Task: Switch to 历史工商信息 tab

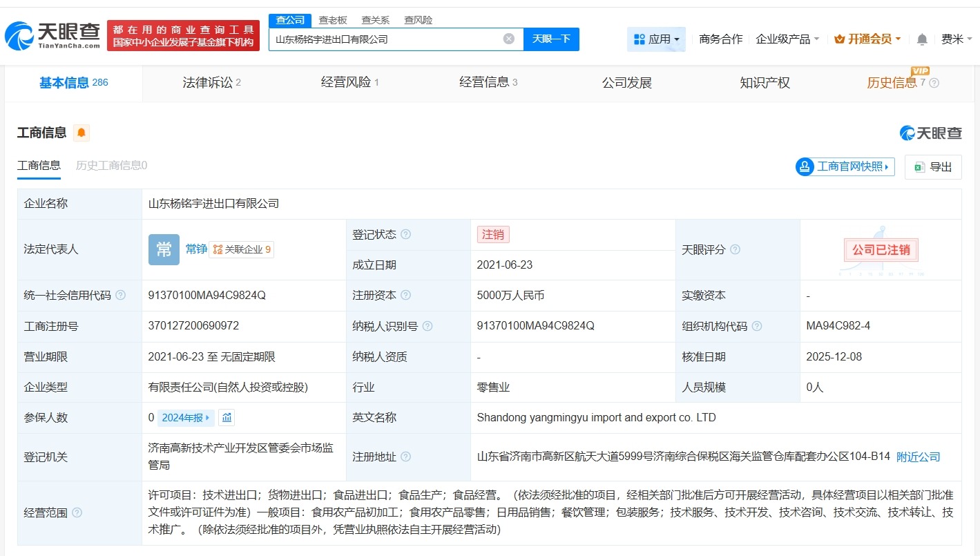Action: (x=111, y=166)
